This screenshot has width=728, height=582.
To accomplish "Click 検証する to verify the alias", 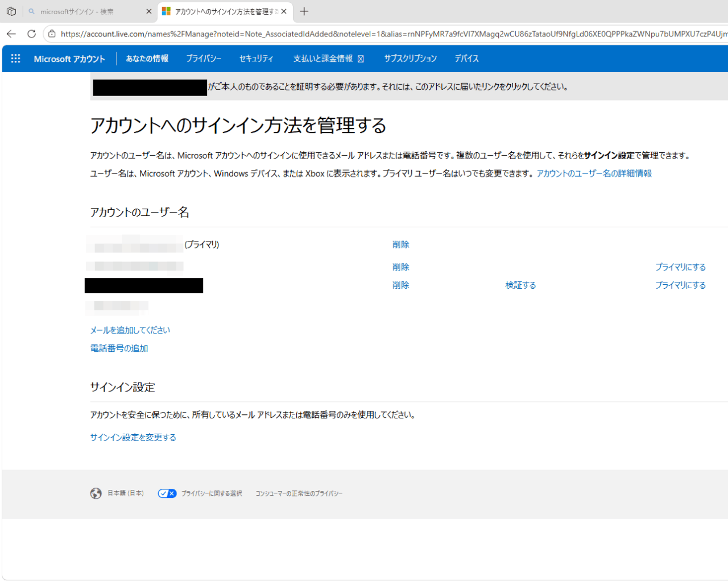I will (520, 285).
